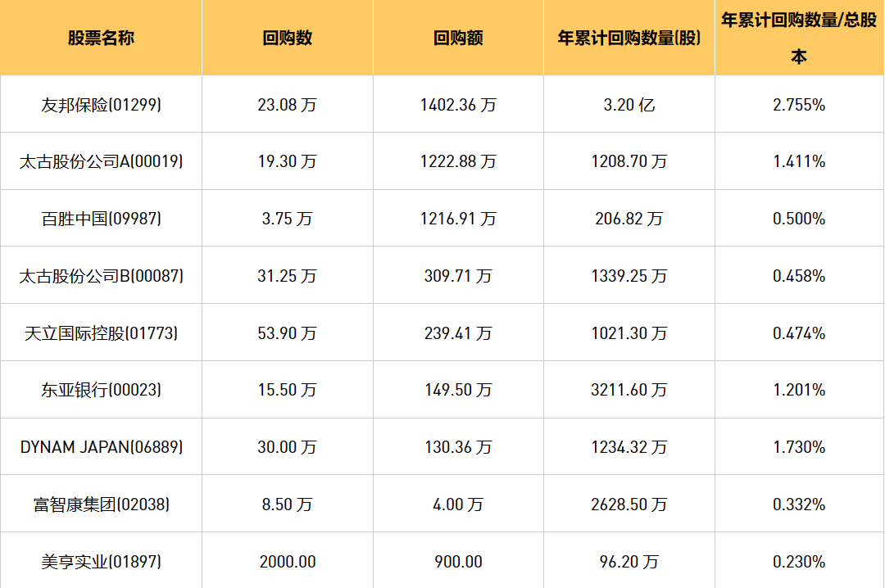Image resolution: width=885 pixels, height=588 pixels.
Task: Click the 年累计回购数量/总股本 header
Action: (x=798, y=38)
